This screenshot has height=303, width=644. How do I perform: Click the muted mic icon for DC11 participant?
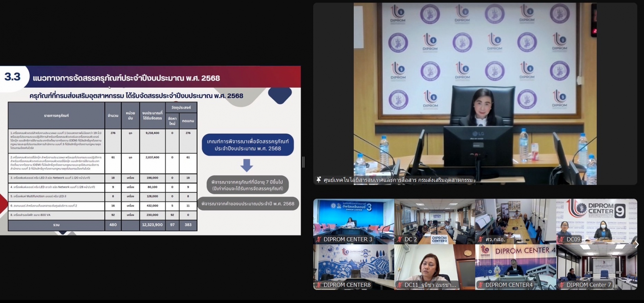400,285
